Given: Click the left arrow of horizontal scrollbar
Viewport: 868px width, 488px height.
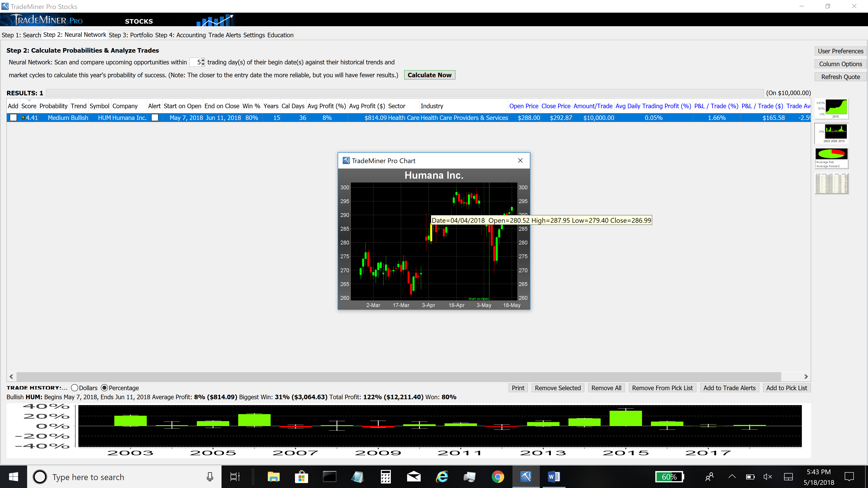Looking at the screenshot, I should coord(11,377).
